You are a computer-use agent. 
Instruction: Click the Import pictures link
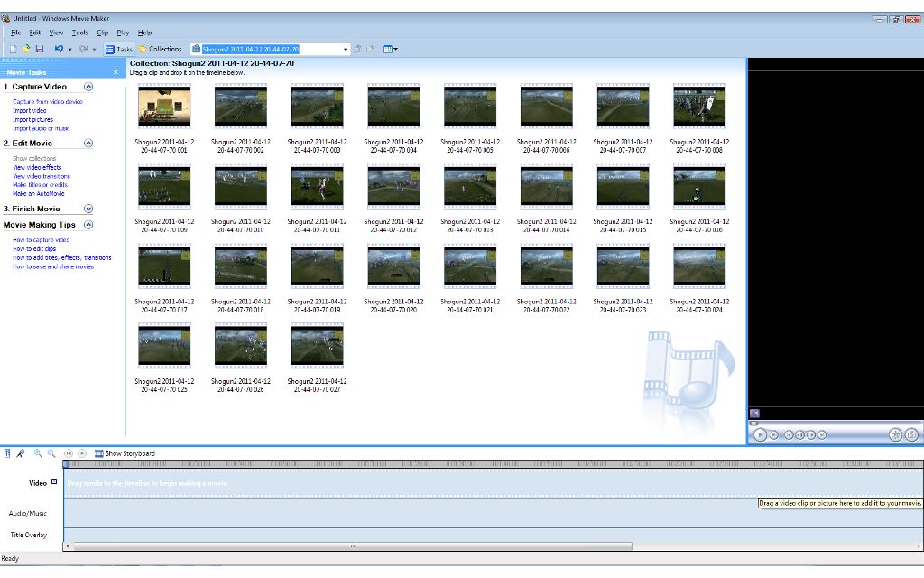[33, 120]
